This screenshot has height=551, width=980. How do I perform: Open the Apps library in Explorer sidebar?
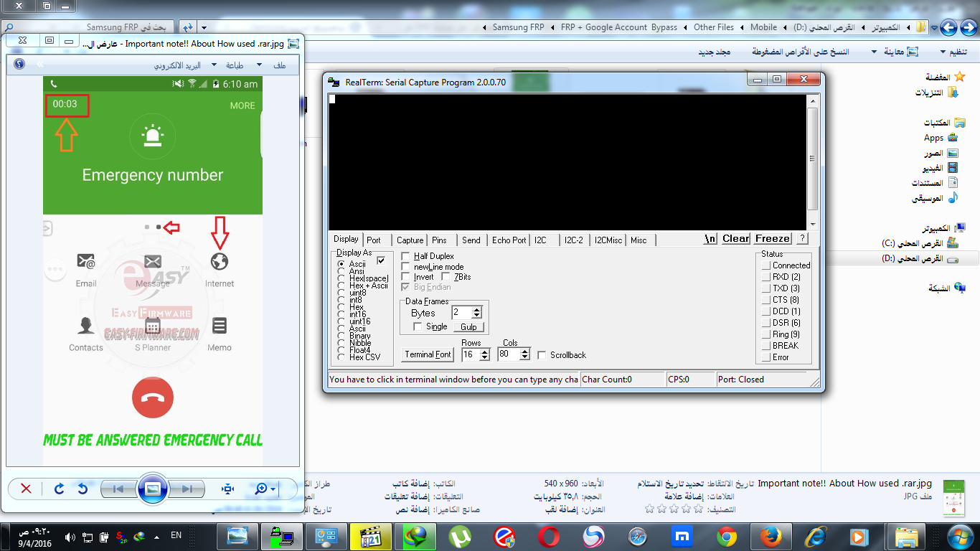[x=941, y=138]
